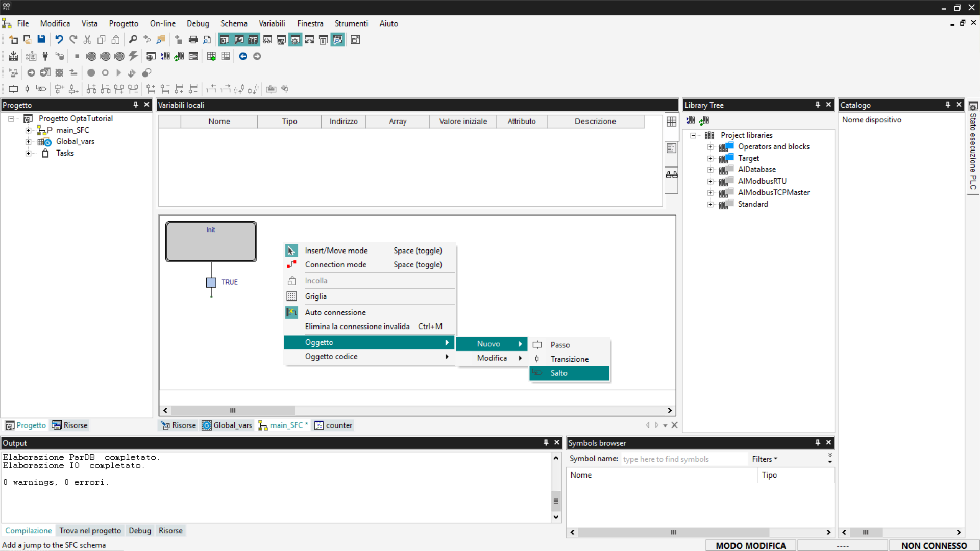Image resolution: width=980 pixels, height=551 pixels.
Task: Expand Operators and blocks library node
Action: coord(710,147)
